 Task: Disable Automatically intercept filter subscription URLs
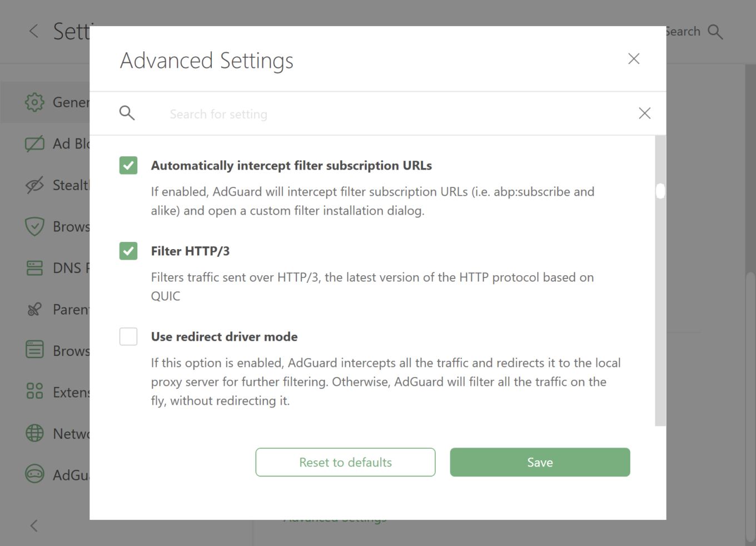(x=128, y=165)
